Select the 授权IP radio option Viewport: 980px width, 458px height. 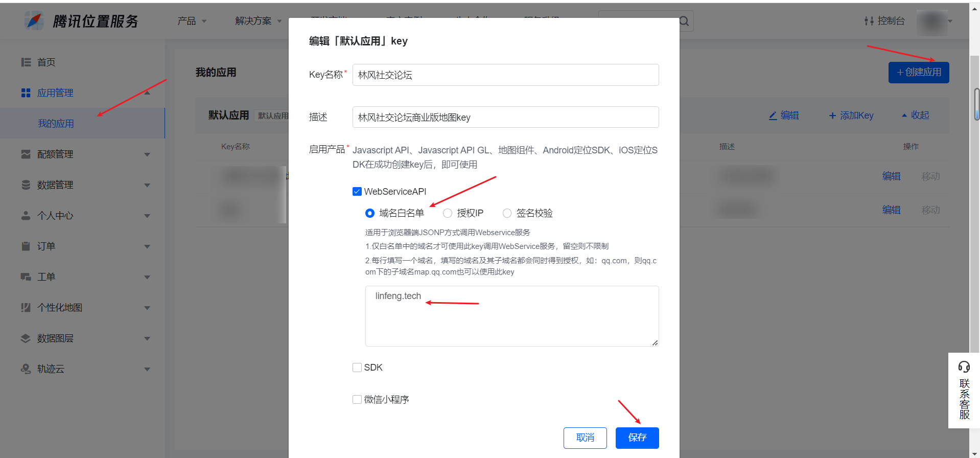click(448, 213)
